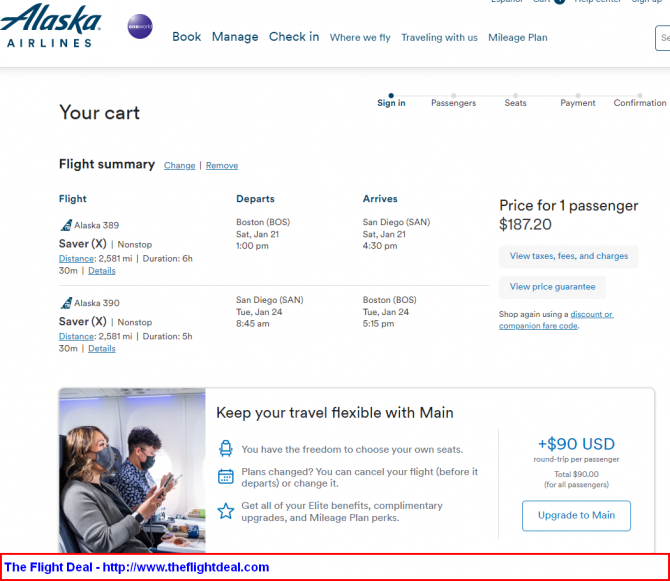The image size is (670, 581).
Task: Open Details for the Alaska 389 flight
Action: (x=102, y=271)
